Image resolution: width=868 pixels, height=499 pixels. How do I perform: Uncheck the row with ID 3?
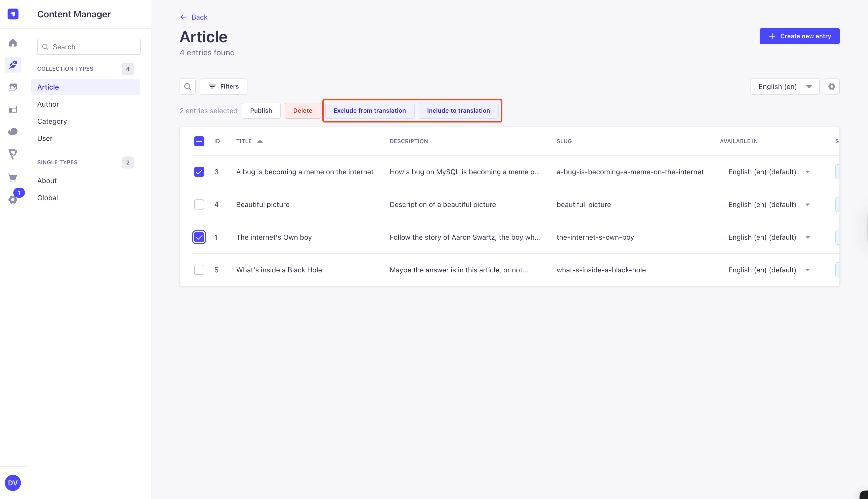tap(199, 172)
